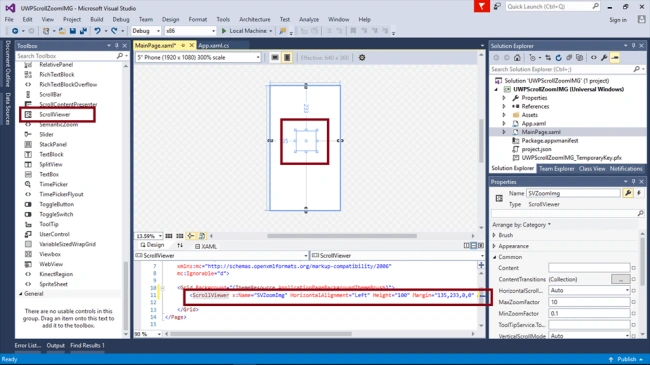Image resolution: width=650 pixels, height=365 pixels.
Task: Expand the Assets folder in Solution Explorer
Action: (x=504, y=115)
